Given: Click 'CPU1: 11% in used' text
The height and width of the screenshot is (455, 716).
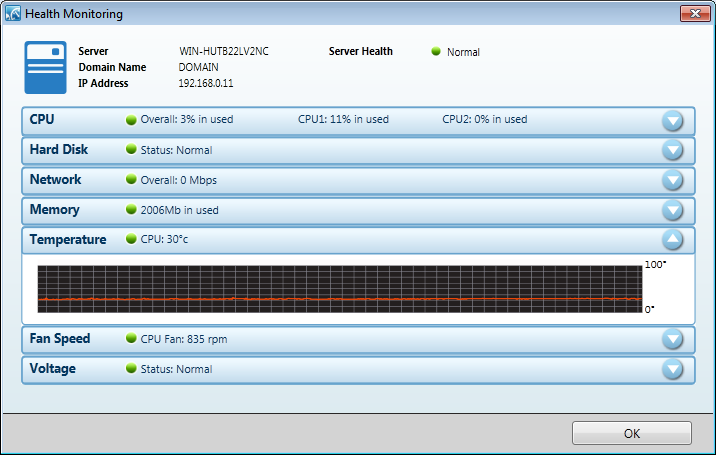Looking at the screenshot, I should (x=343, y=119).
